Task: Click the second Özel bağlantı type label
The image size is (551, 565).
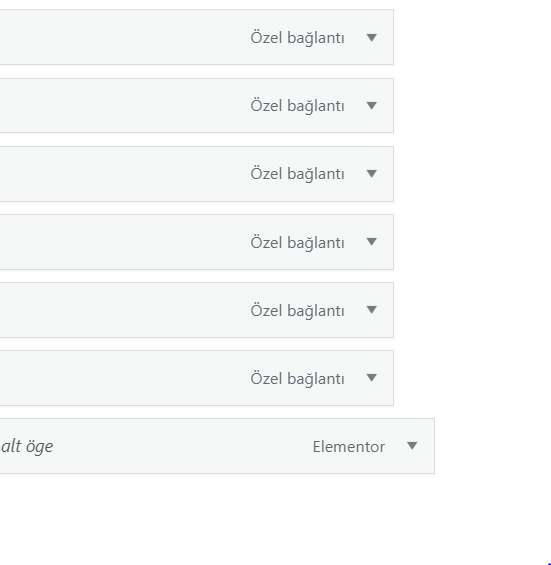Action: [297, 106]
